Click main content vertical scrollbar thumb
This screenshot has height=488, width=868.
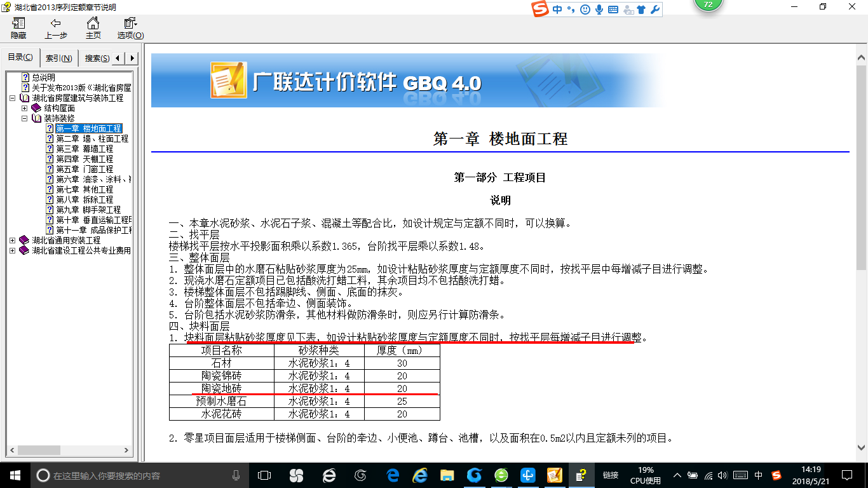(862, 166)
